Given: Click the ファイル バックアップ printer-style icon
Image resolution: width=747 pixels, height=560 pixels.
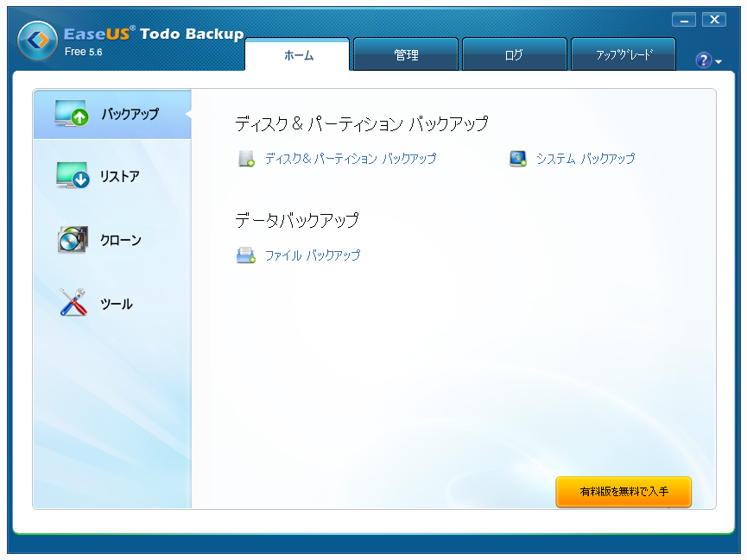Looking at the screenshot, I should click(247, 255).
